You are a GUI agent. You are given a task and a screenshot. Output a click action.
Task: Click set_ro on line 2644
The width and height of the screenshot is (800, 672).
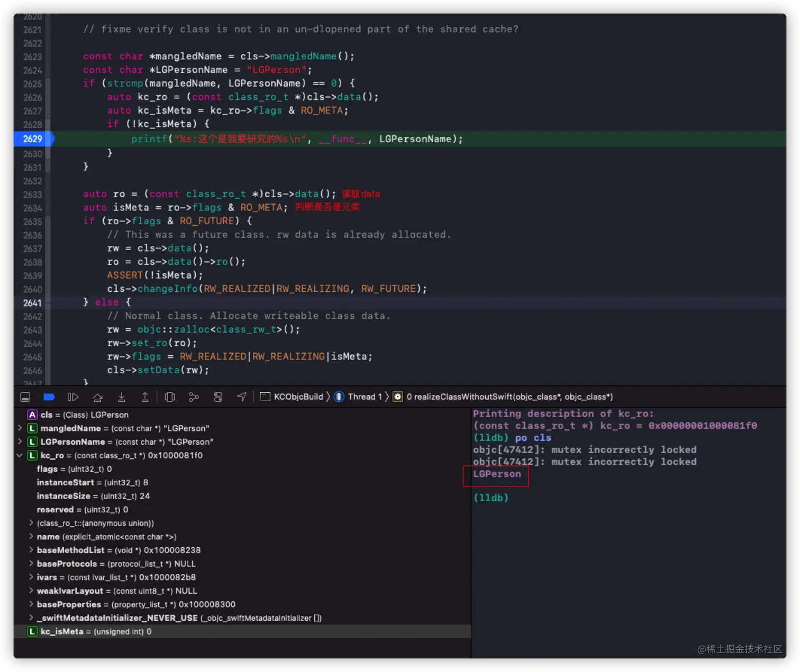tap(149, 343)
